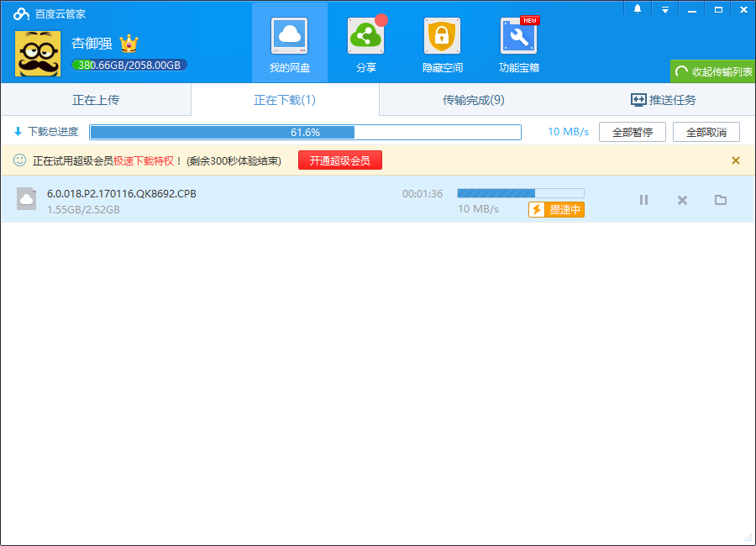
Task: Click the username 杏御强
Action: coord(92,44)
